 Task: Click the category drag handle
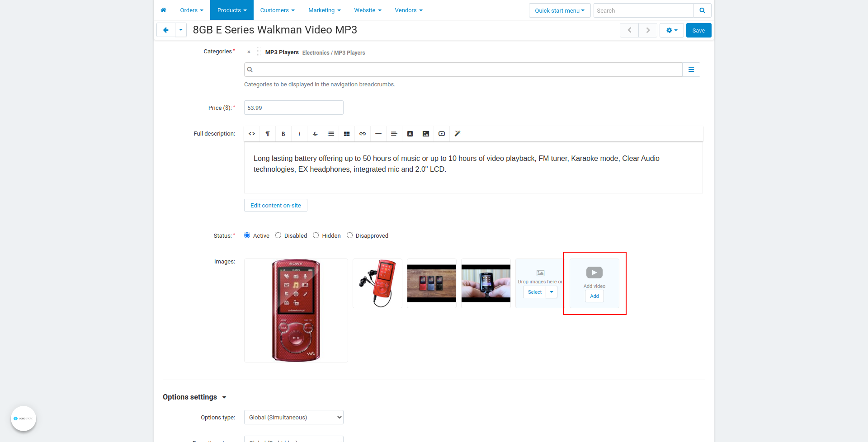click(259, 52)
